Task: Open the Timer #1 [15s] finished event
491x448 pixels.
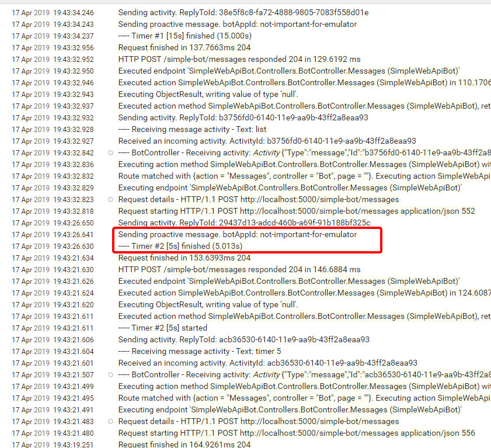Action: pos(184,36)
